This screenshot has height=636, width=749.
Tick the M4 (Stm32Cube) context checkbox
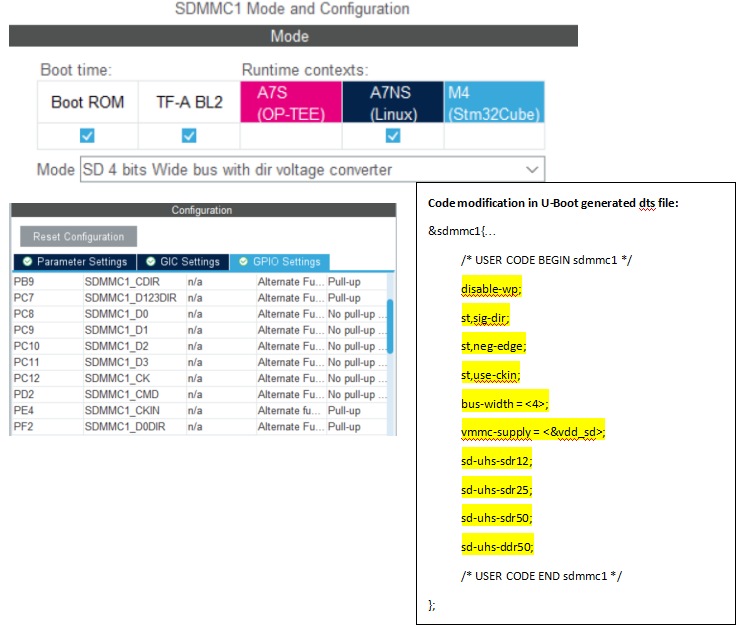pyautogui.click(x=494, y=136)
